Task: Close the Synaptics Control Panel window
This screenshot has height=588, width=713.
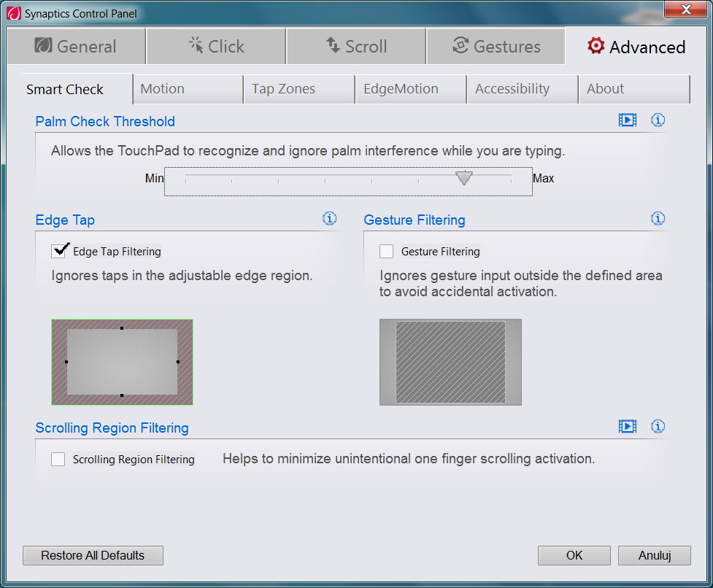Action: pos(686,9)
